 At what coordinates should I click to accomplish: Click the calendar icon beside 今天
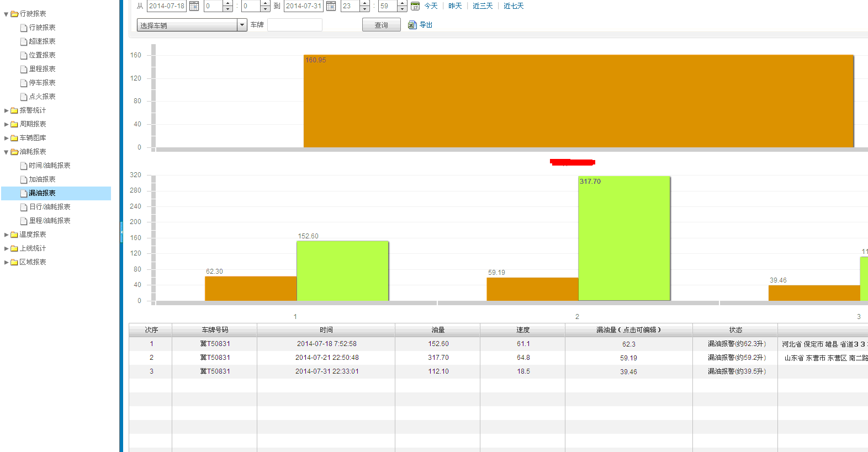[x=415, y=6]
